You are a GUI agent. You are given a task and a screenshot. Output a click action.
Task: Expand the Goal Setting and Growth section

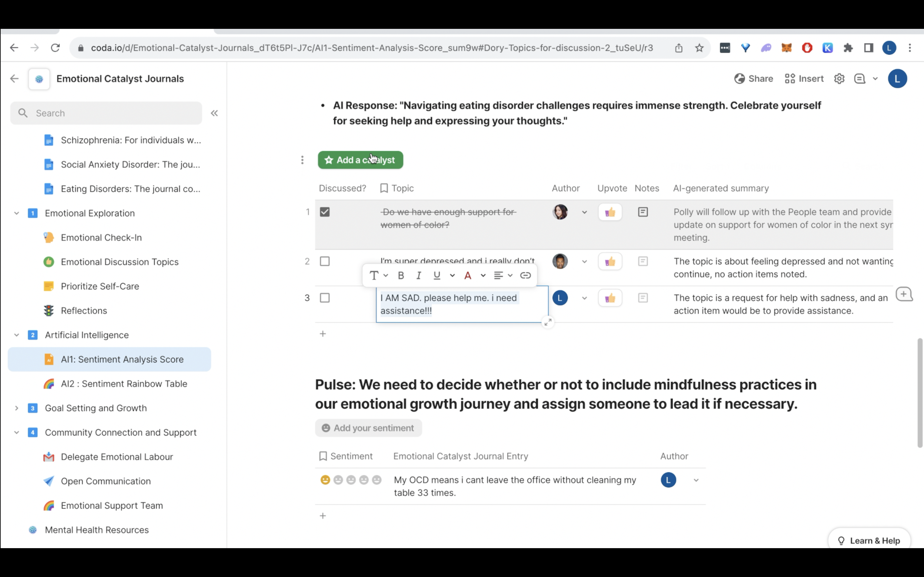[x=16, y=408]
